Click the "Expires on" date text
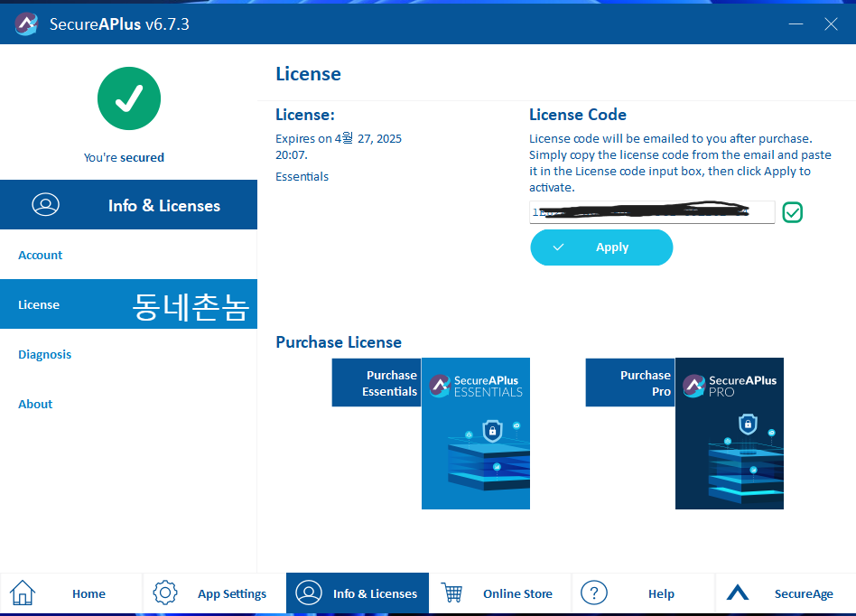This screenshot has height=616, width=856. coord(339,146)
